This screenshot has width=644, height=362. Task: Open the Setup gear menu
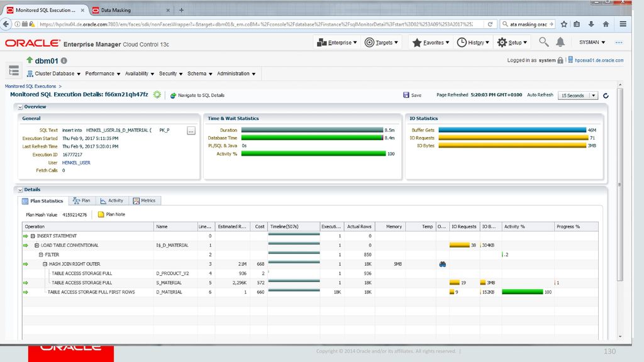[512, 42]
